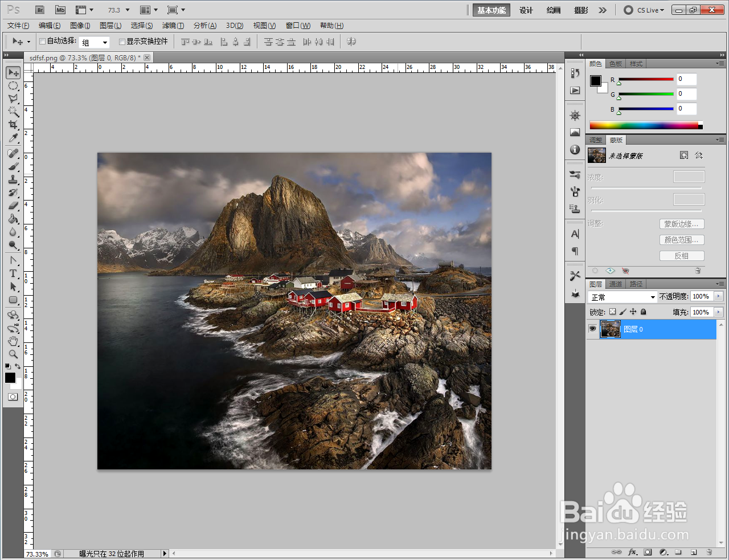Swap foreground and background colors

(18, 366)
